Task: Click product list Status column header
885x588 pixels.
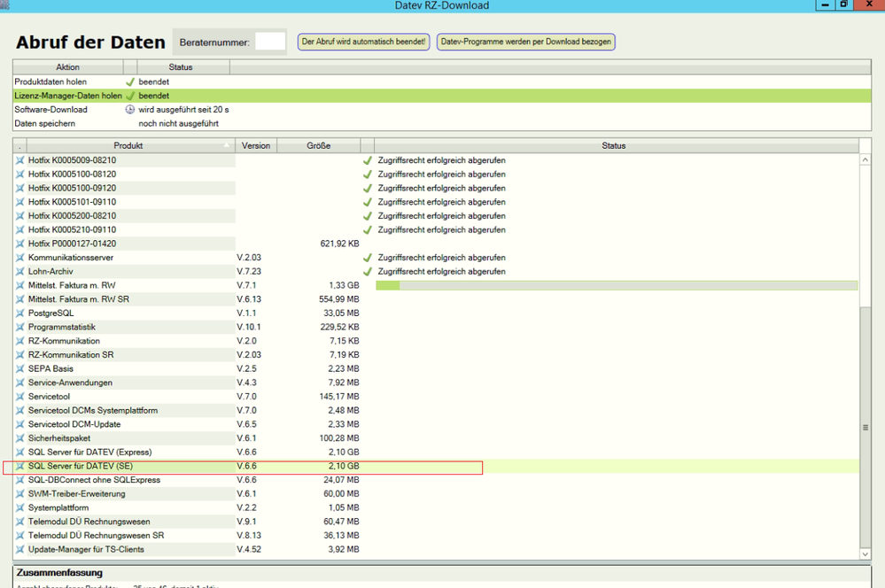Action: [616, 145]
